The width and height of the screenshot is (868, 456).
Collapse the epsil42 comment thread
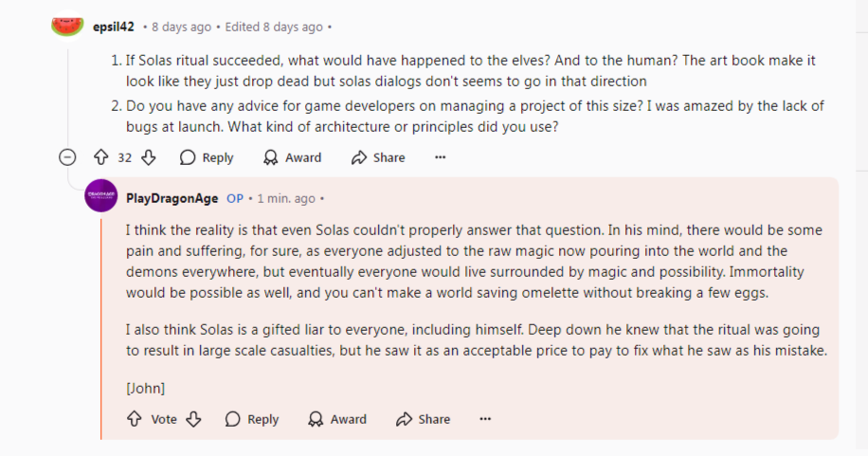tap(67, 158)
